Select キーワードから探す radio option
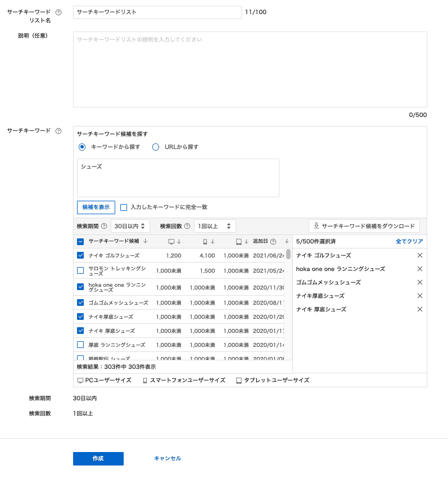The width and height of the screenshot is (448, 479). coord(82,147)
